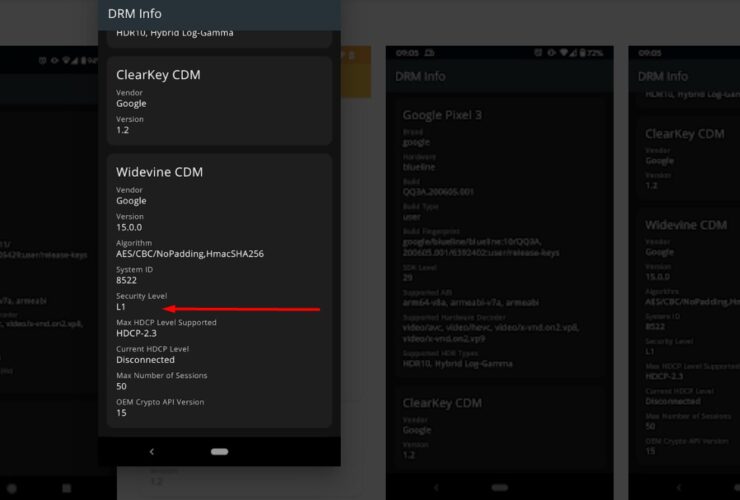The width and height of the screenshot is (740, 500).
Task: Click the round home button in leftmost dimmed screenshot
Action: (x=12, y=489)
